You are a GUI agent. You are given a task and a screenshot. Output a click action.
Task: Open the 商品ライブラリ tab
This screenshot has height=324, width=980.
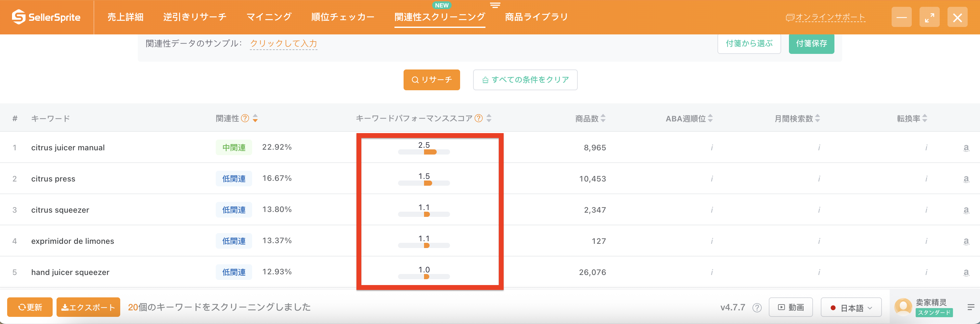[536, 17]
